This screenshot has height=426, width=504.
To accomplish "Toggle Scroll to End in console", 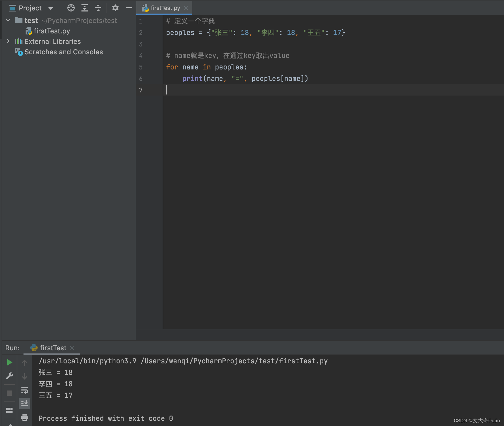I will pos(25,404).
